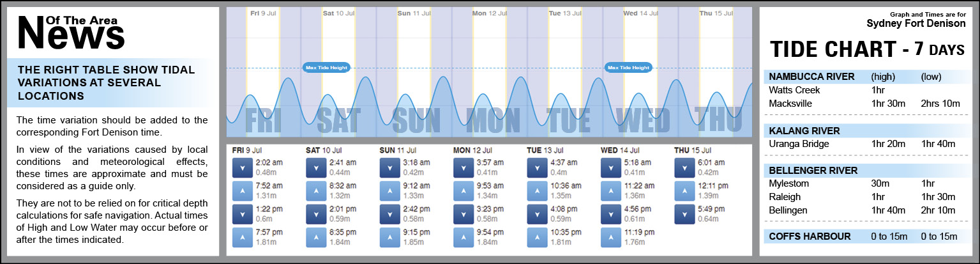Click the low tide icon for Friday 2:02 am
The image size is (980, 264).
(x=241, y=167)
